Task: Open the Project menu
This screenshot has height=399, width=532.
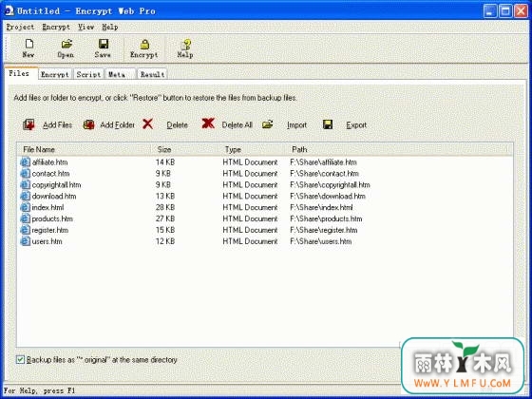Action: pos(20,28)
